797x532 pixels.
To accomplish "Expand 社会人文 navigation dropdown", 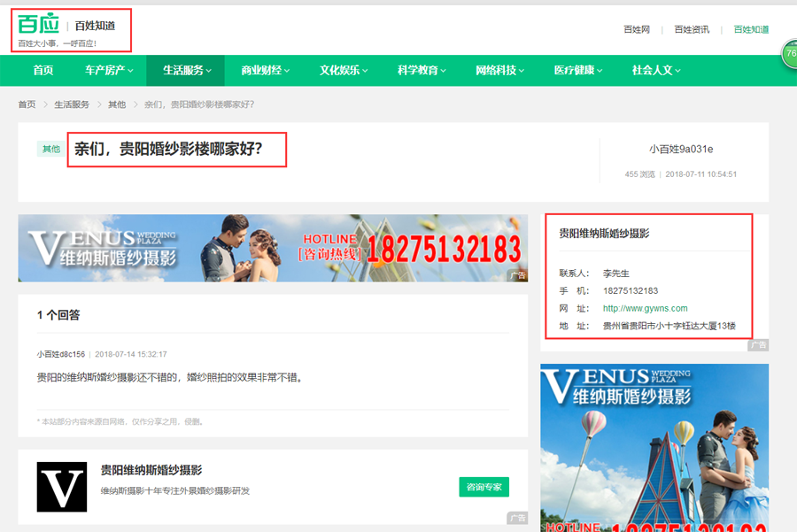I will click(656, 70).
